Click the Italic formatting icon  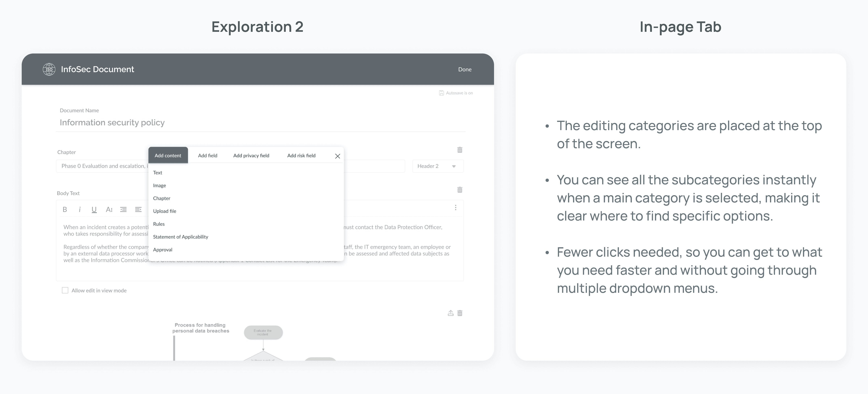[80, 209]
